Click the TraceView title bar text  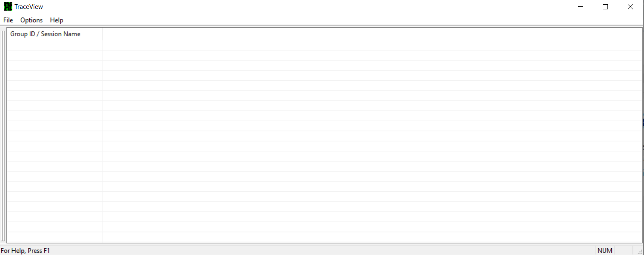(28, 6)
